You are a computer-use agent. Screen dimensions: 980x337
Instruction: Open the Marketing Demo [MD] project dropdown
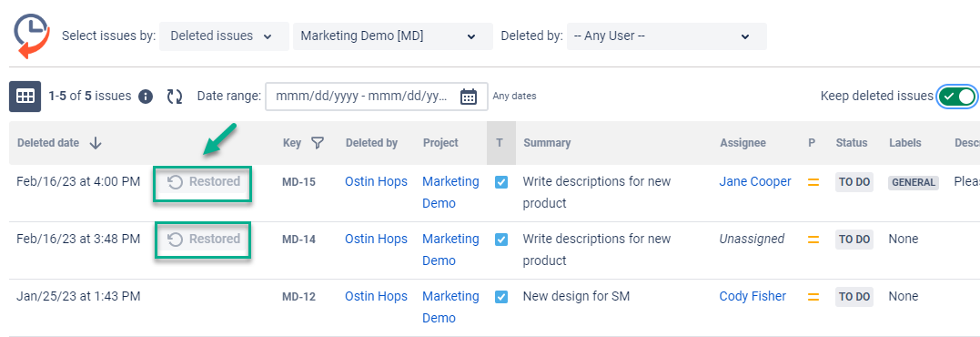(392, 36)
